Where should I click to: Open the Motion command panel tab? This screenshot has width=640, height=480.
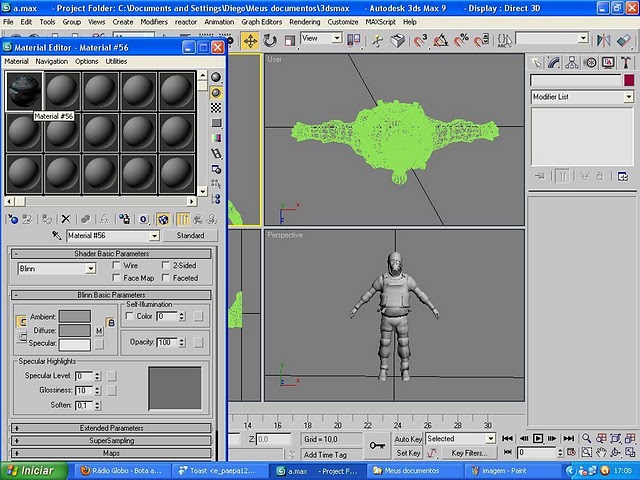tap(590, 63)
